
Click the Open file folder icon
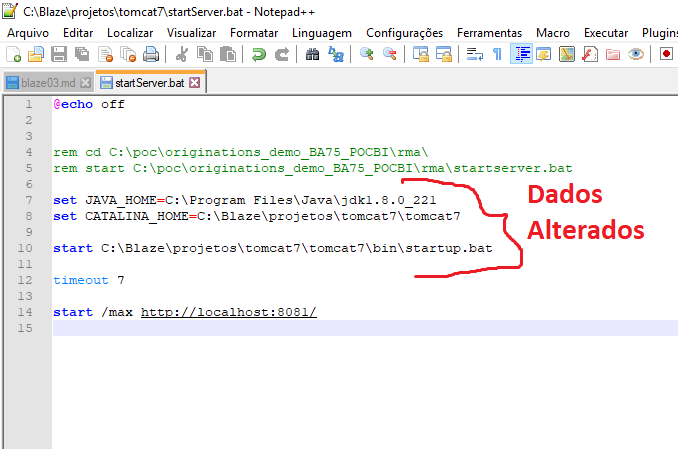(x=36, y=54)
